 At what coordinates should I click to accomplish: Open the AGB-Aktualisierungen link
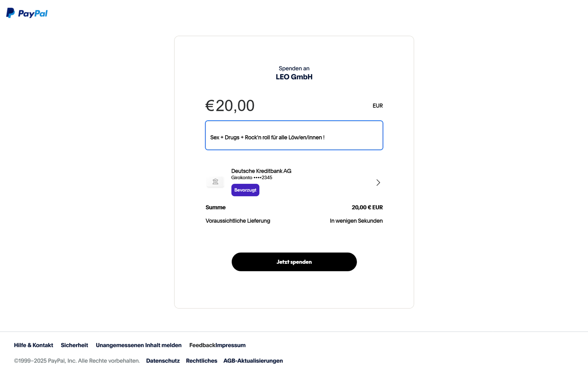pos(253,361)
